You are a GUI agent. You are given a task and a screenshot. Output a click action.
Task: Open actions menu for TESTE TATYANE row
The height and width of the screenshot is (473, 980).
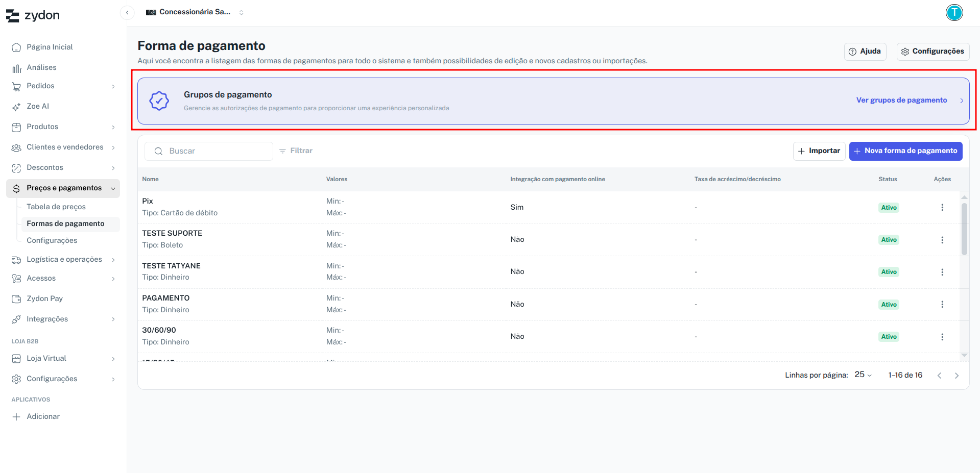pyautogui.click(x=942, y=272)
